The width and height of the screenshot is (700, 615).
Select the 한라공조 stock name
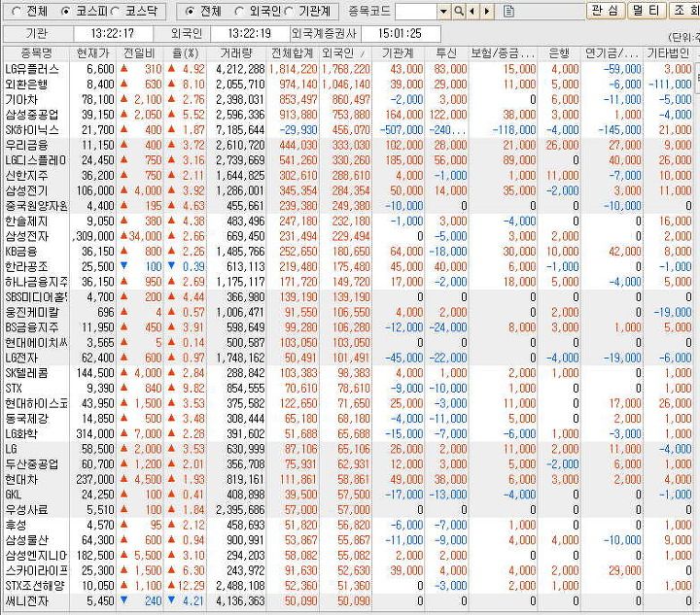click(x=26, y=266)
